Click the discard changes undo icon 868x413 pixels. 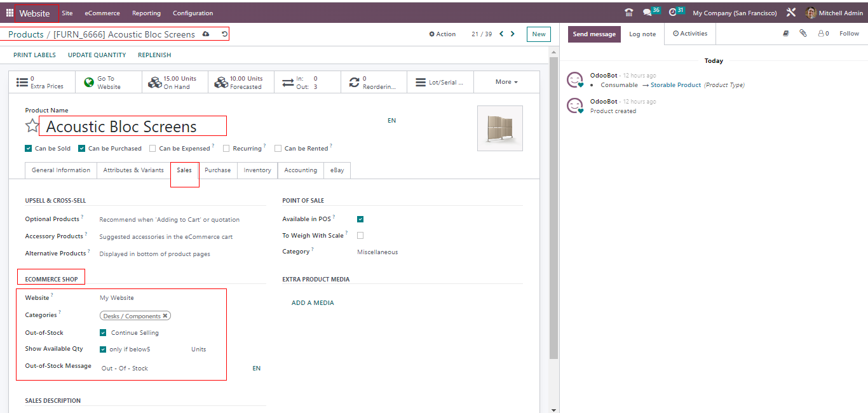click(224, 34)
